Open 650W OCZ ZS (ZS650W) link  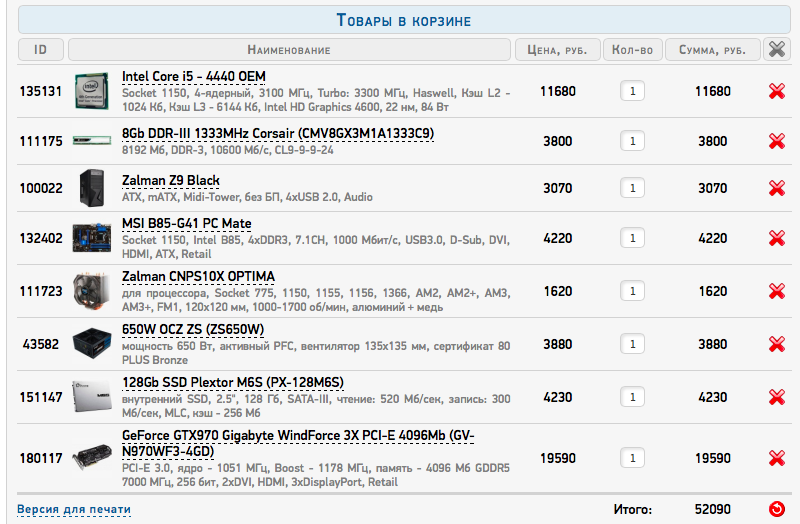[x=193, y=330]
